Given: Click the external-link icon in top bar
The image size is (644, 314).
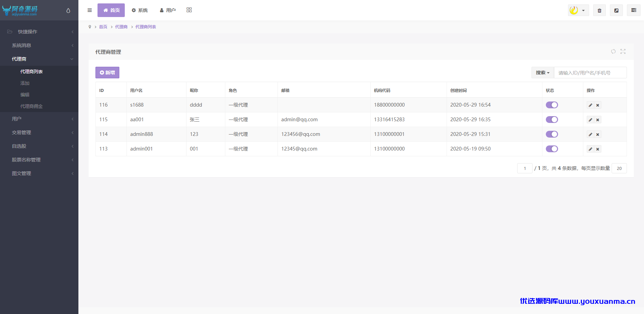Looking at the screenshot, I should (x=616, y=10).
